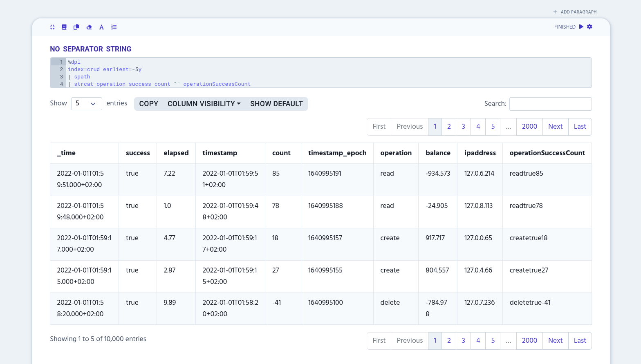Focus the Search input field
Image resolution: width=641 pixels, height=364 pixels.
[x=551, y=104]
